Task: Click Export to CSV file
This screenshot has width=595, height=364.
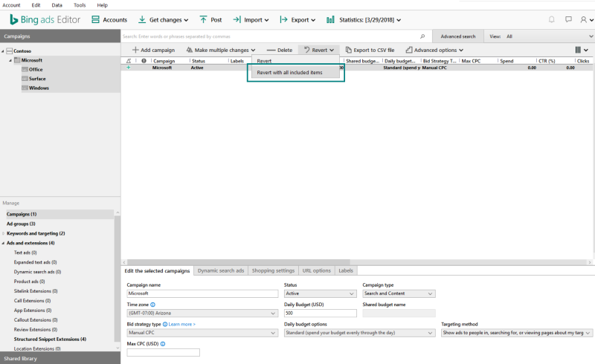Action: (x=370, y=50)
